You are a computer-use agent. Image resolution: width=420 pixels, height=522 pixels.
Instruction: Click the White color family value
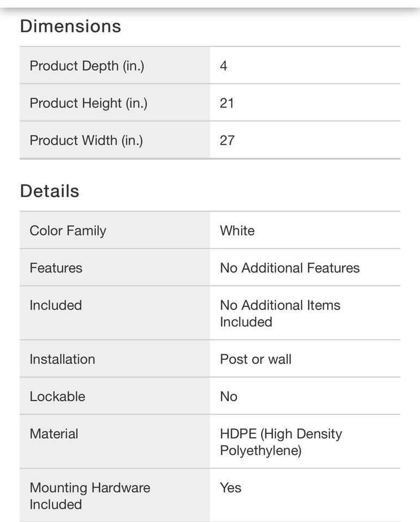[x=237, y=231]
